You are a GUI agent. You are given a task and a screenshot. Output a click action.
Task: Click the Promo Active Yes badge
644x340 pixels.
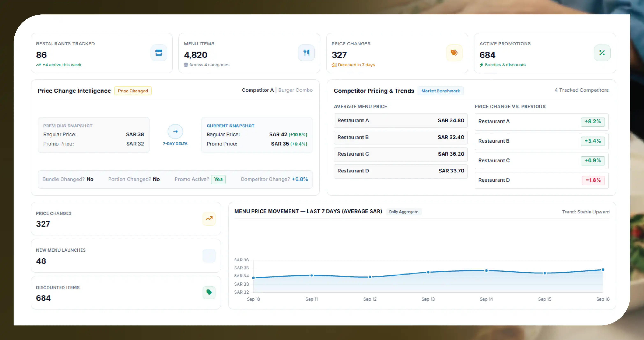click(218, 179)
